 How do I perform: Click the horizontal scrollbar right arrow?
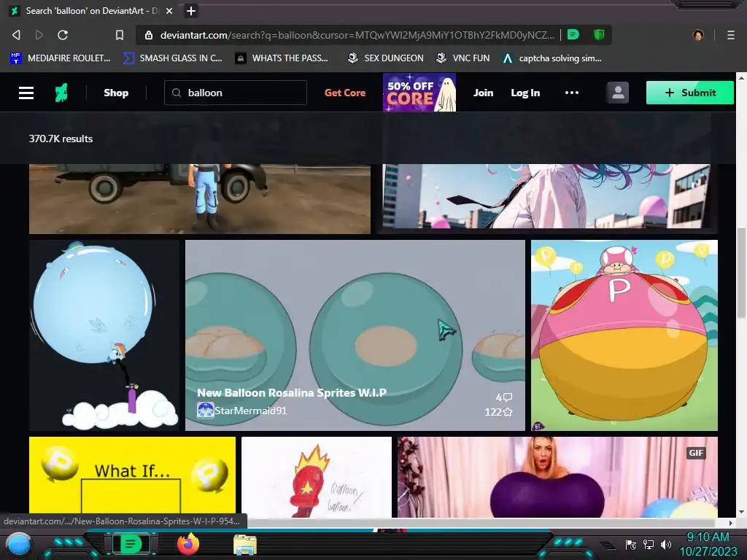[731, 523]
